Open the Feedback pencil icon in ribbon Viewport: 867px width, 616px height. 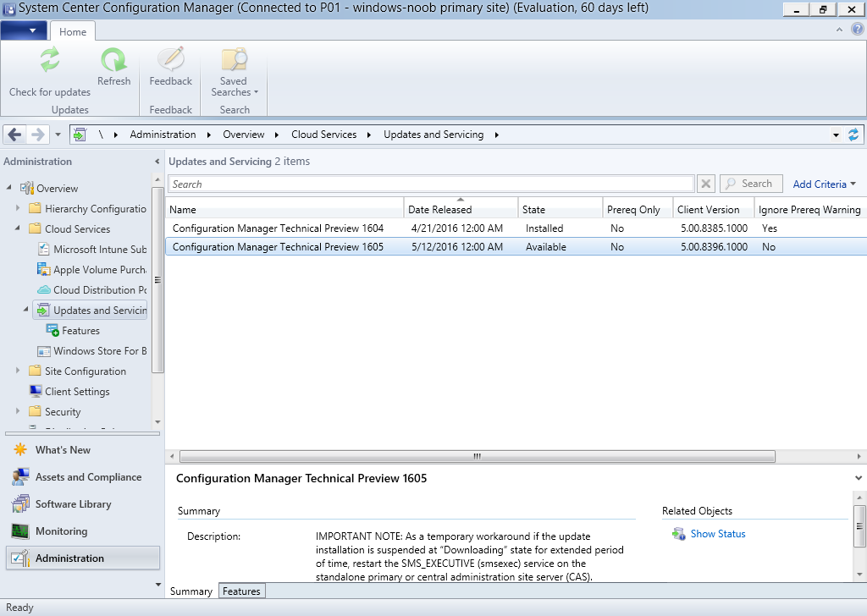click(171, 59)
